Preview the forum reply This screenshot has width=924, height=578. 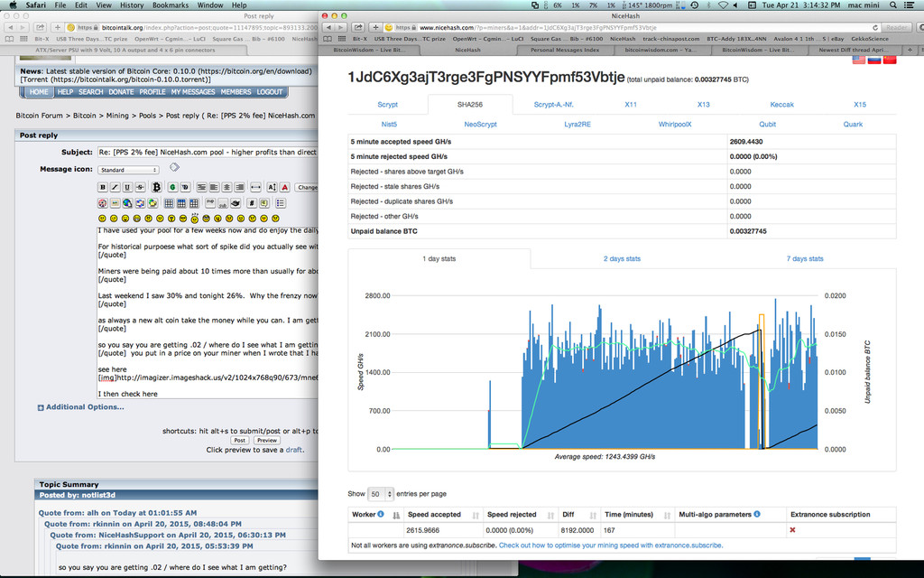(x=266, y=440)
